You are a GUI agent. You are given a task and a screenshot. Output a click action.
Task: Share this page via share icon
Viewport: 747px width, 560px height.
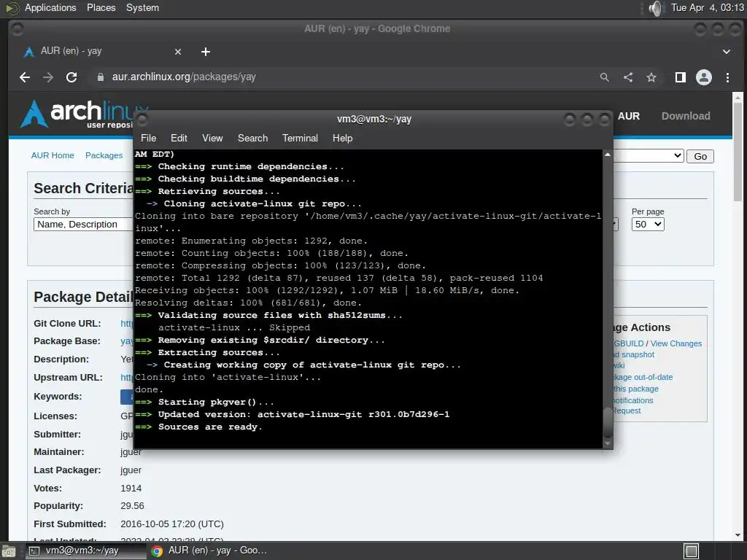pyautogui.click(x=628, y=77)
